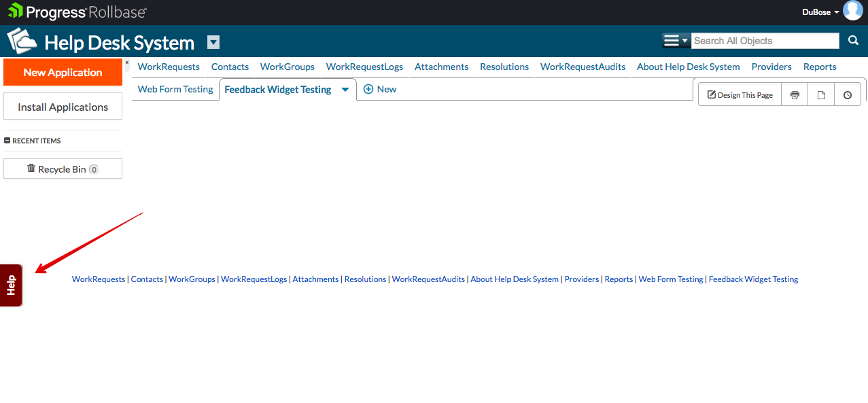The width and height of the screenshot is (868, 403).
Task: Switch to the Contacts tab
Action: click(x=230, y=67)
